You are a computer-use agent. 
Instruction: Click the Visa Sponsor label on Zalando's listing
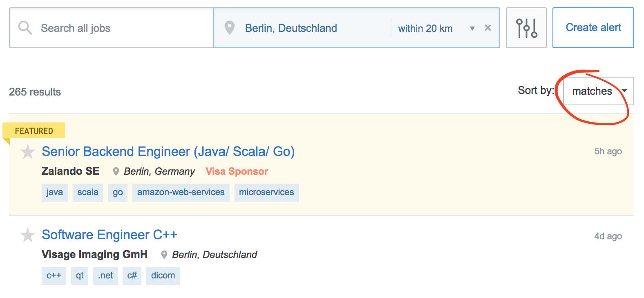(x=237, y=171)
